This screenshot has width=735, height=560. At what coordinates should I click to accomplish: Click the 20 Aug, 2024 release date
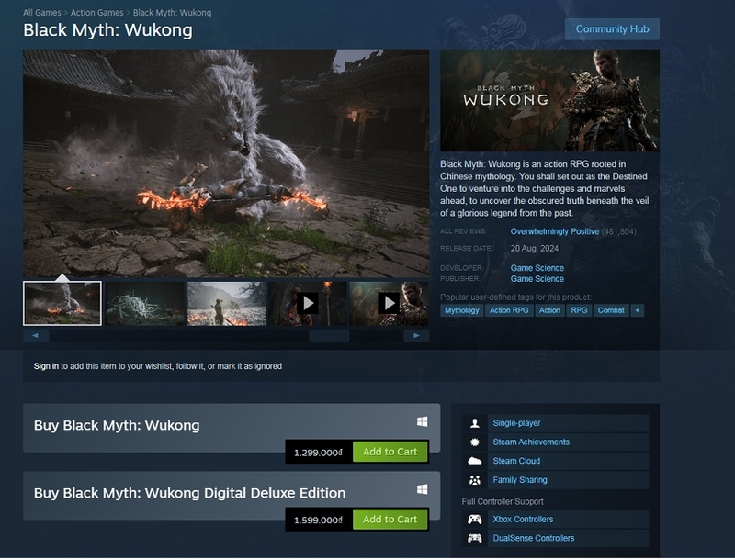coord(535,248)
